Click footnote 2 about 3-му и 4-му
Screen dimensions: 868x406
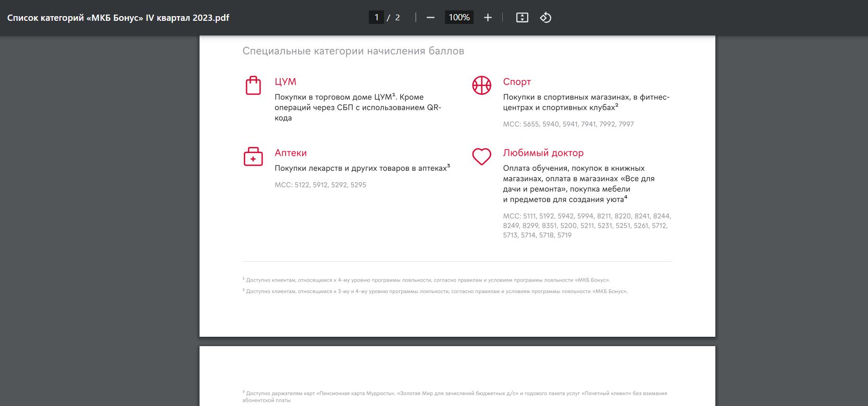click(x=435, y=291)
